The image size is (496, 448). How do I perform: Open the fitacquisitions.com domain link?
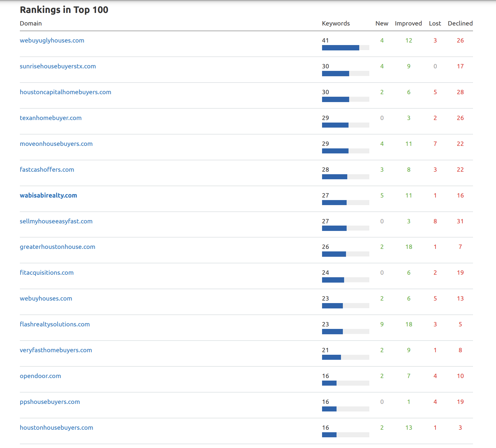47,273
